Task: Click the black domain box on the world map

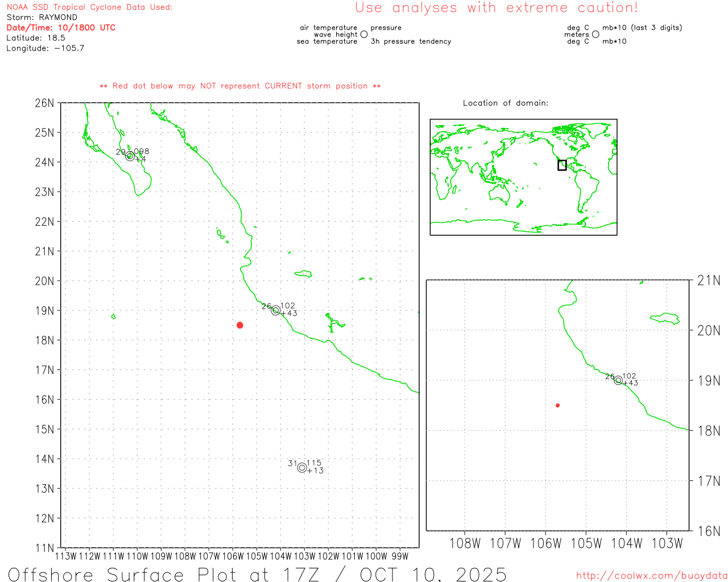Action: tap(562, 165)
